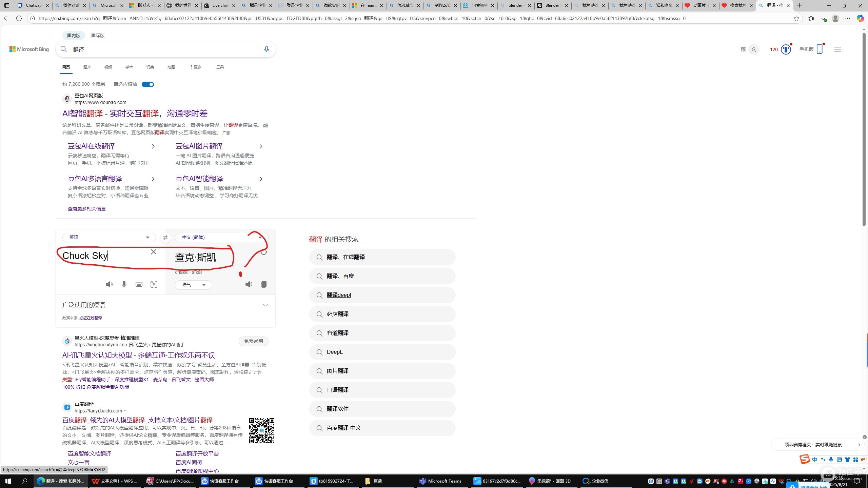Listen to the Chinese translation audio
This screenshot has height=488, width=868.
(249, 284)
